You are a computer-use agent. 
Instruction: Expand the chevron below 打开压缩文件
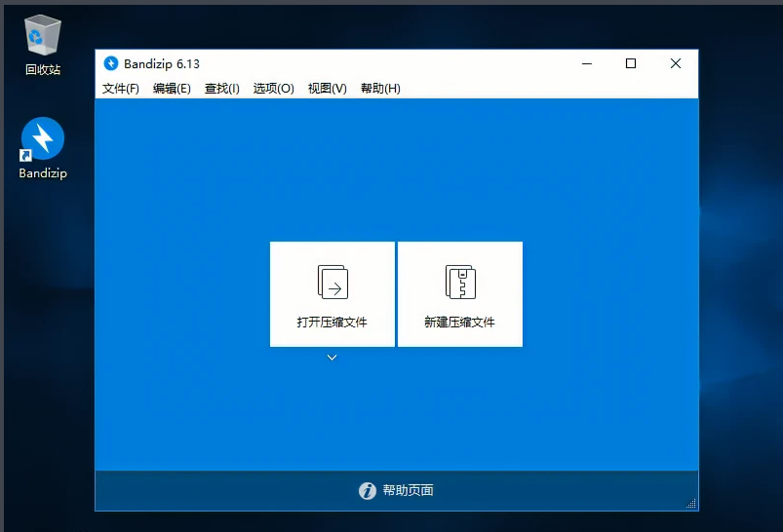point(333,358)
